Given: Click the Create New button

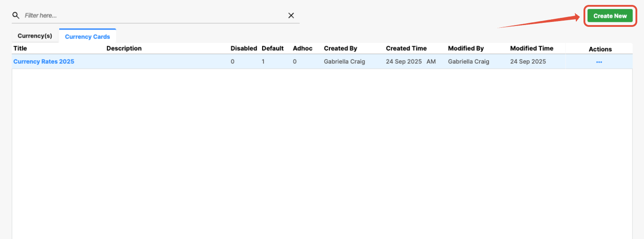Looking at the screenshot, I should pyautogui.click(x=610, y=16).
